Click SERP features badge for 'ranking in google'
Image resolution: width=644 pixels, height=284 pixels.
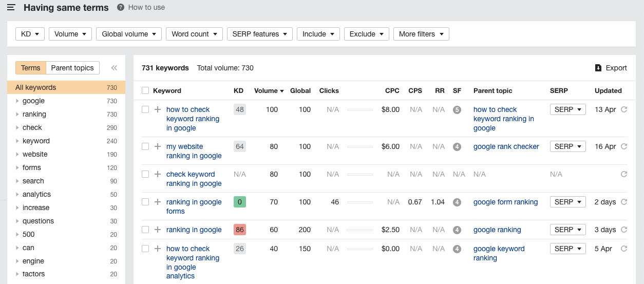point(457,230)
